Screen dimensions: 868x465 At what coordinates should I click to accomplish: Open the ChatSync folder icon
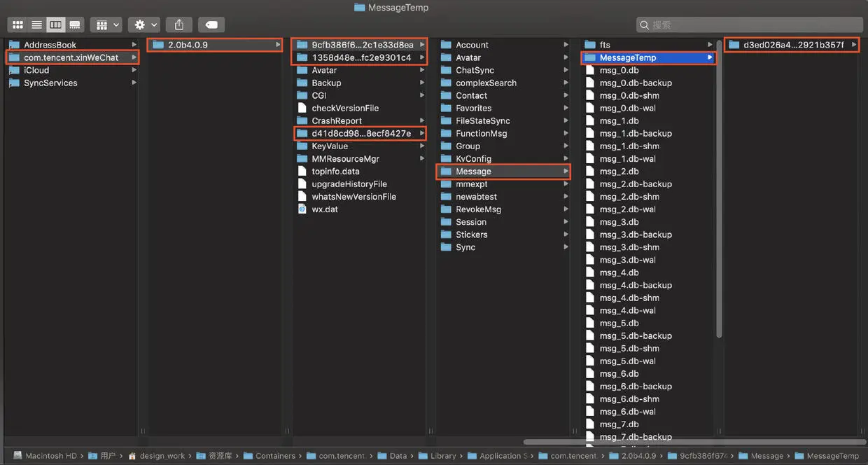click(x=446, y=70)
